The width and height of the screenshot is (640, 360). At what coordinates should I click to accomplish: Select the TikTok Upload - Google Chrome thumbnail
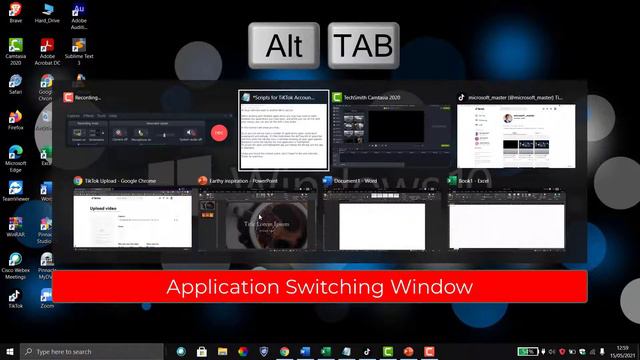[133, 214]
